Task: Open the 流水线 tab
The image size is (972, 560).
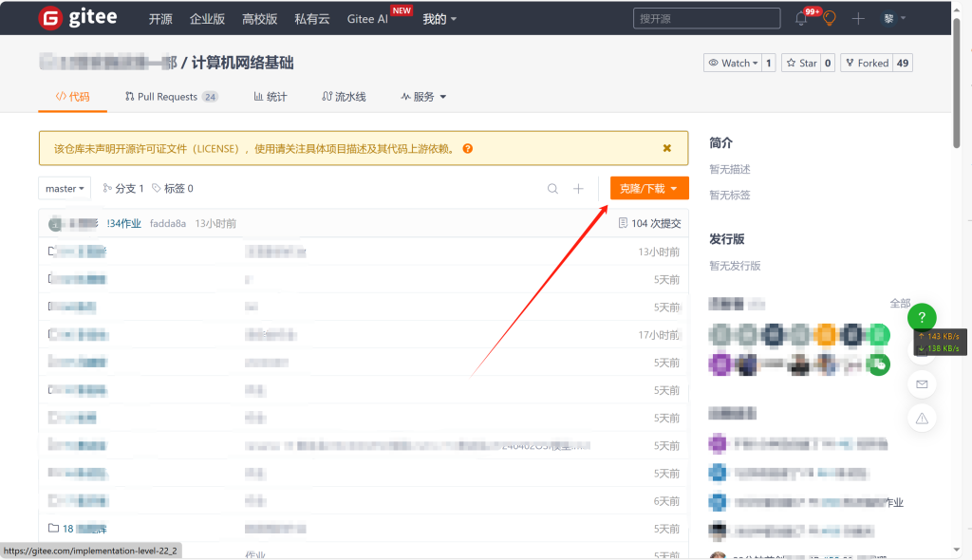Action: pyautogui.click(x=344, y=97)
